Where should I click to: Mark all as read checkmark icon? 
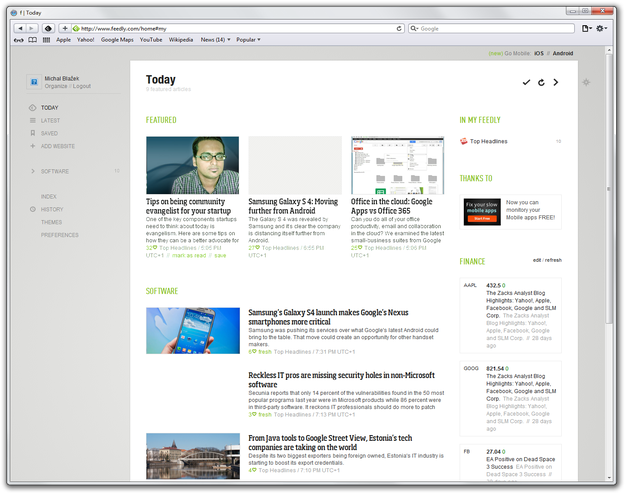(x=527, y=82)
